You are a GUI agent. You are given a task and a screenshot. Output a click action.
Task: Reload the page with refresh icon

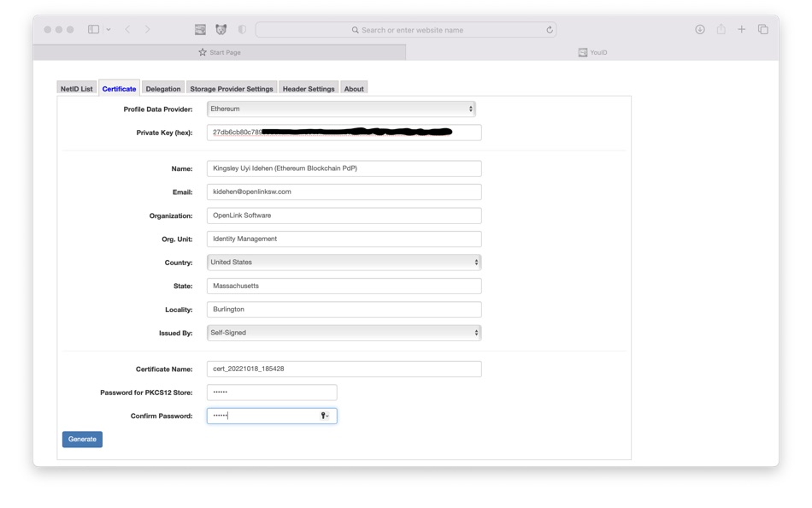[x=550, y=30]
